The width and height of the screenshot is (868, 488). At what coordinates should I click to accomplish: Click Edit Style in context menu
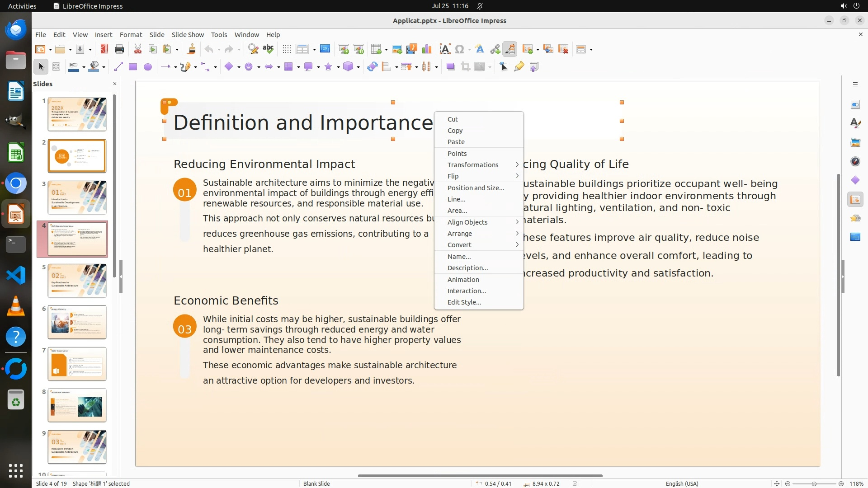[464, 302]
